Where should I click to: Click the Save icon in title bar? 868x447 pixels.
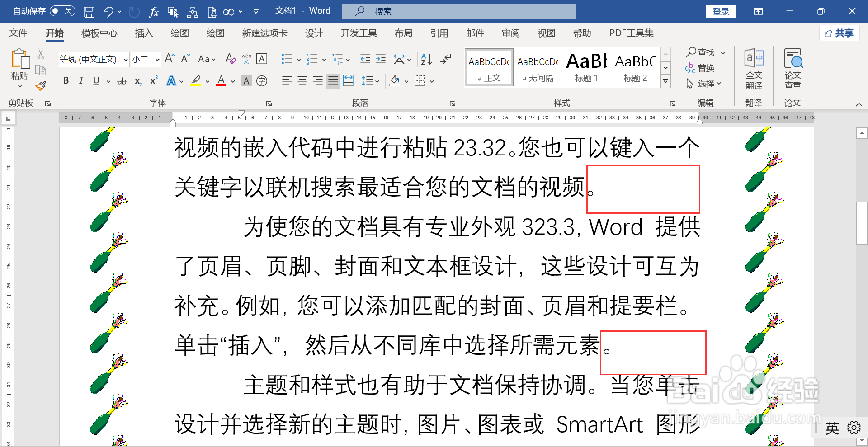point(89,12)
